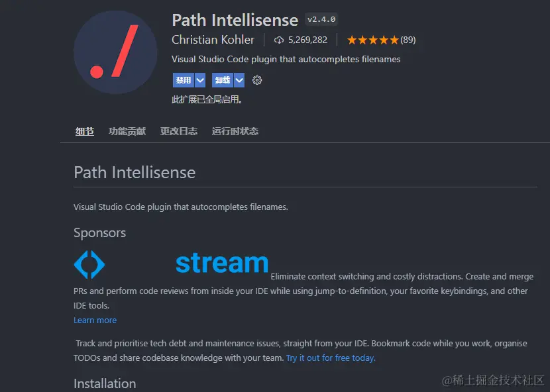The width and height of the screenshot is (550, 392).
Task: Follow the 'Try it out for free today' link
Action: (331, 358)
